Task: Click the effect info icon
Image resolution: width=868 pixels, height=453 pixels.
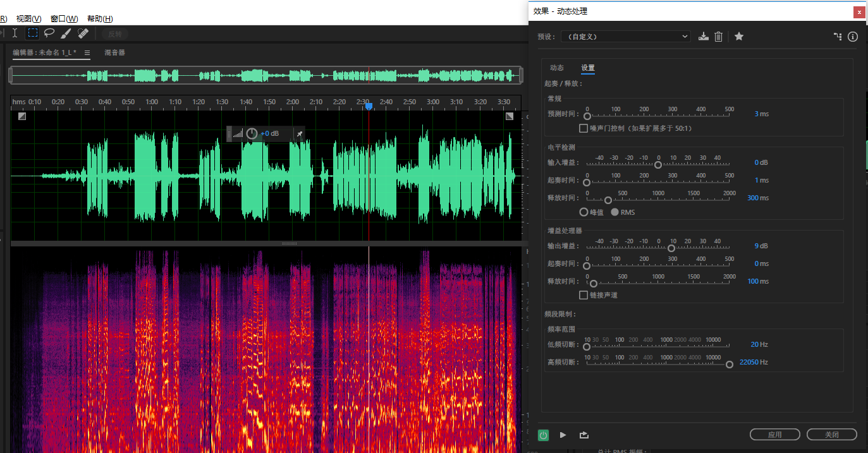Action: pos(853,37)
